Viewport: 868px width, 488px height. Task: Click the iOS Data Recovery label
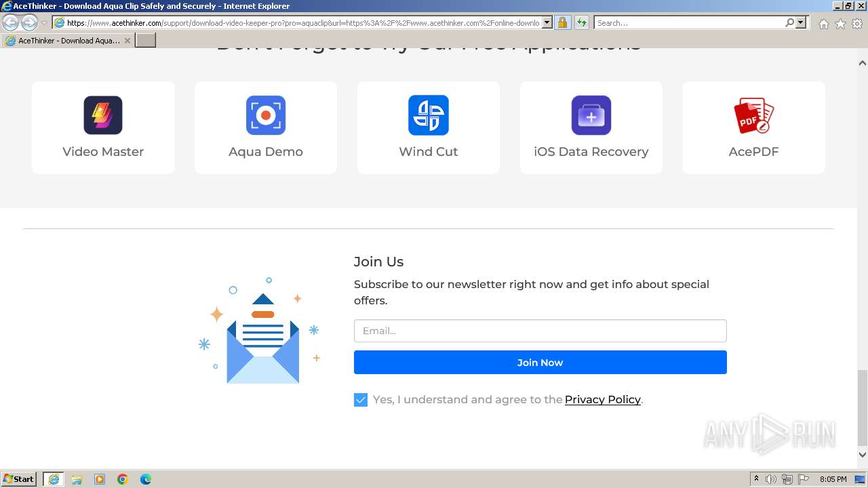pos(591,152)
